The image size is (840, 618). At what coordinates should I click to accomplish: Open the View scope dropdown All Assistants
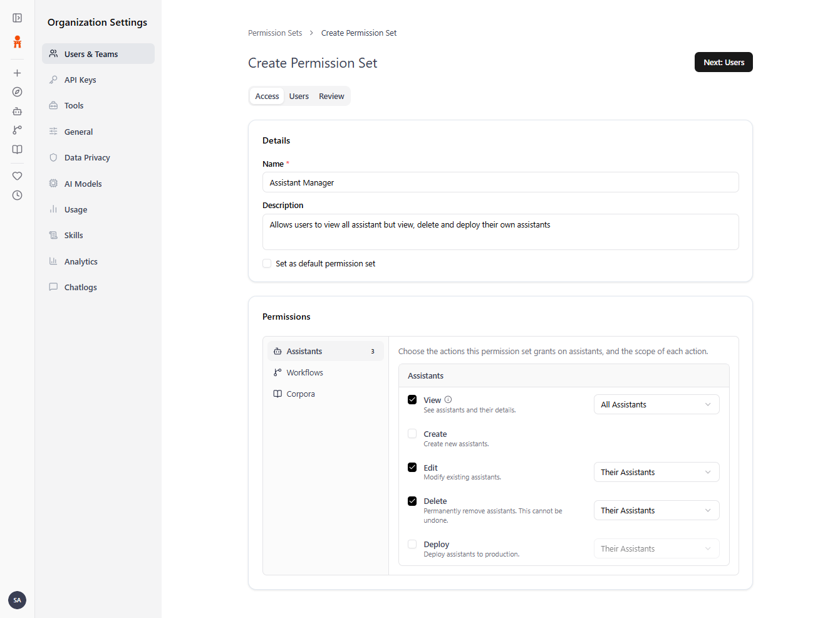656,404
